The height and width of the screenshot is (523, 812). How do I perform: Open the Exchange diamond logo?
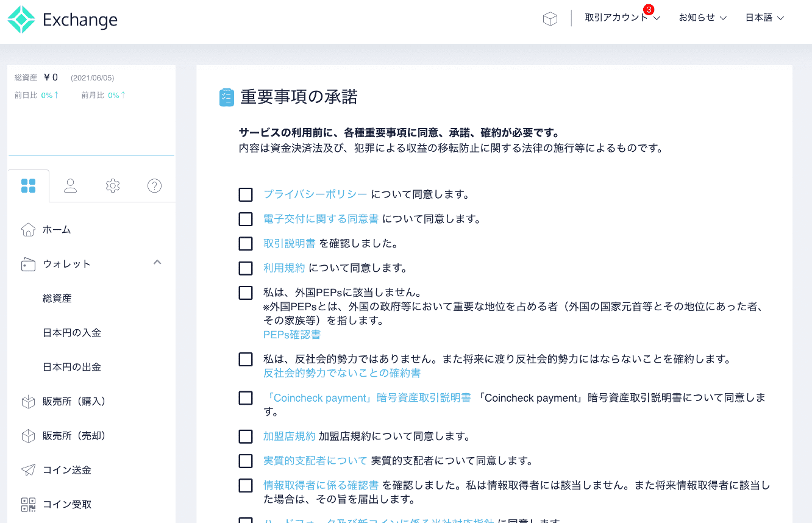[x=20, y=19]
